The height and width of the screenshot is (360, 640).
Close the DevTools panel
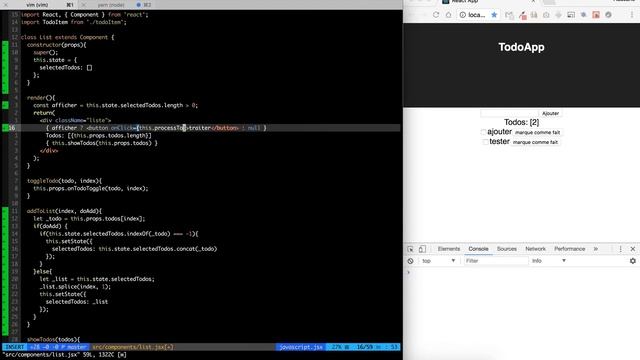(633, 249)
